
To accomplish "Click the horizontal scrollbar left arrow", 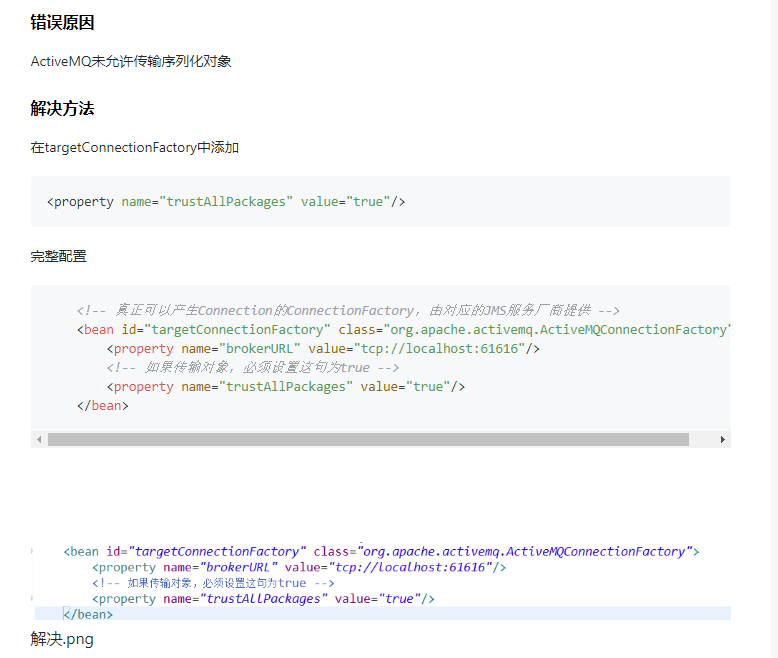I will 39,439.
